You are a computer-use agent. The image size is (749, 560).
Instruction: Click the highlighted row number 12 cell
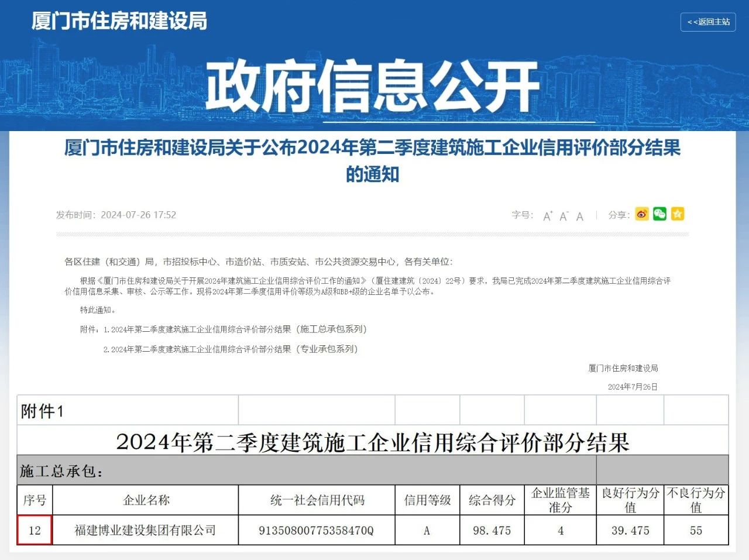click(35, 531)
